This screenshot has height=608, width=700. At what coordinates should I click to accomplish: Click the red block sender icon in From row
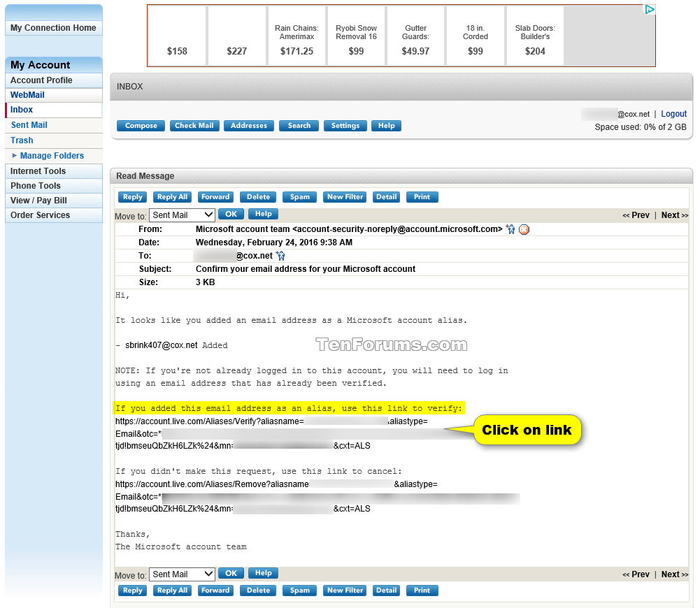tap(524, 229)
